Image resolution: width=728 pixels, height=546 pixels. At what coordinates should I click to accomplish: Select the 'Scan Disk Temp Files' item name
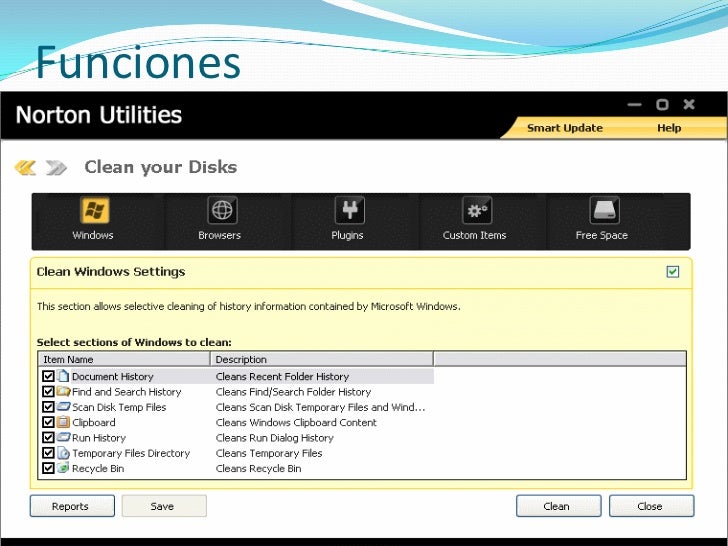pos(119,407)
